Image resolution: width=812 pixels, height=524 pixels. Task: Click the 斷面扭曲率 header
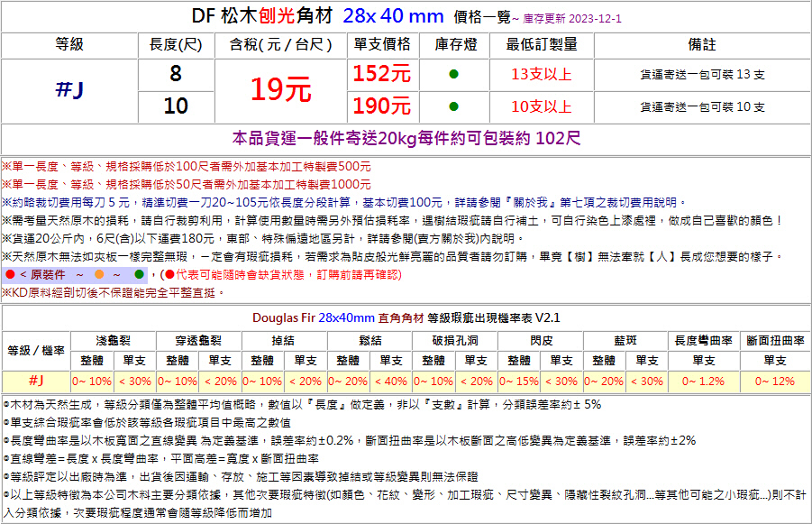click(x=775, y=341)
